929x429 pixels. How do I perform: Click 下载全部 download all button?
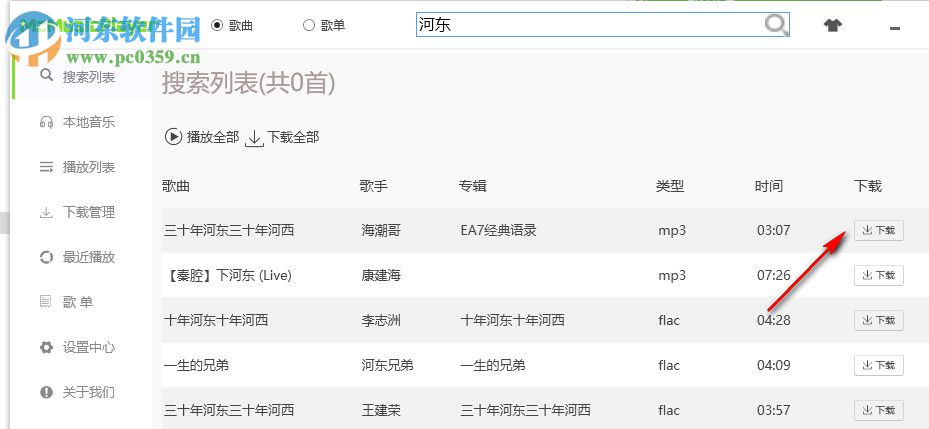pyautogui.click(x=282, y=137)
